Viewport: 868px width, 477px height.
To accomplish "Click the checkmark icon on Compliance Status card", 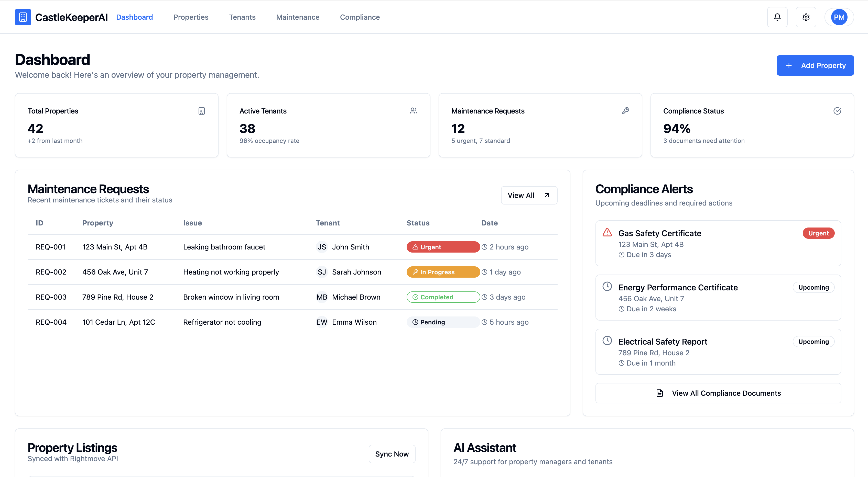I will [838, 111].
